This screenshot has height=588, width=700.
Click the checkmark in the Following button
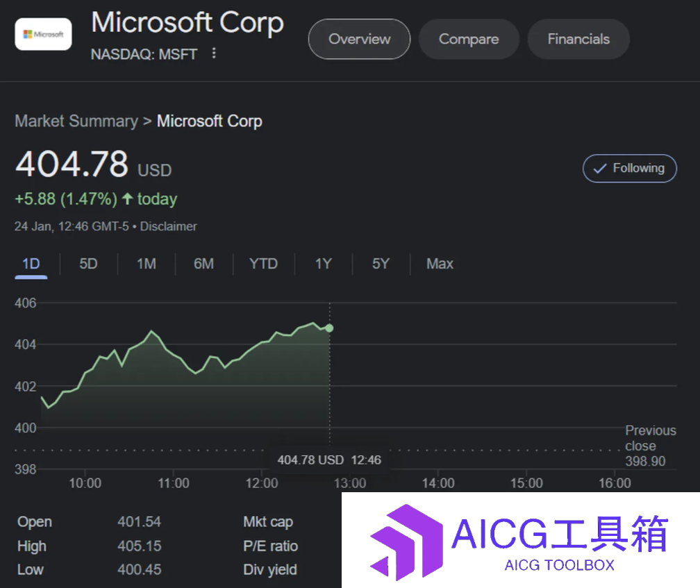599,169
